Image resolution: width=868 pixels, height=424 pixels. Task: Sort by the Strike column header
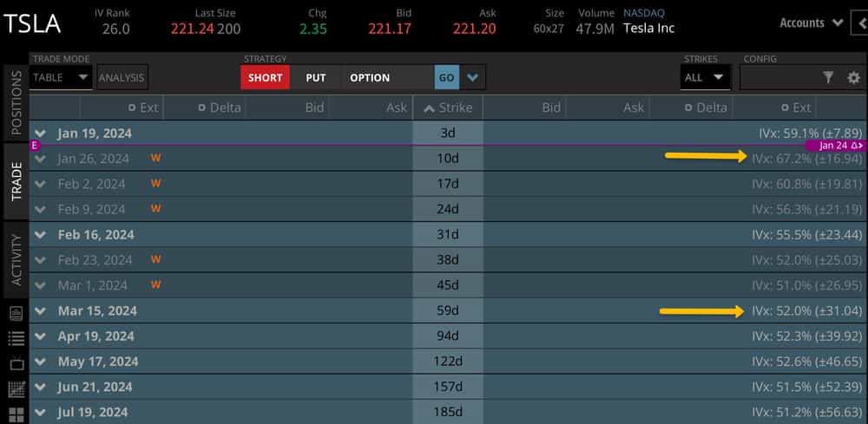[448, 108]
